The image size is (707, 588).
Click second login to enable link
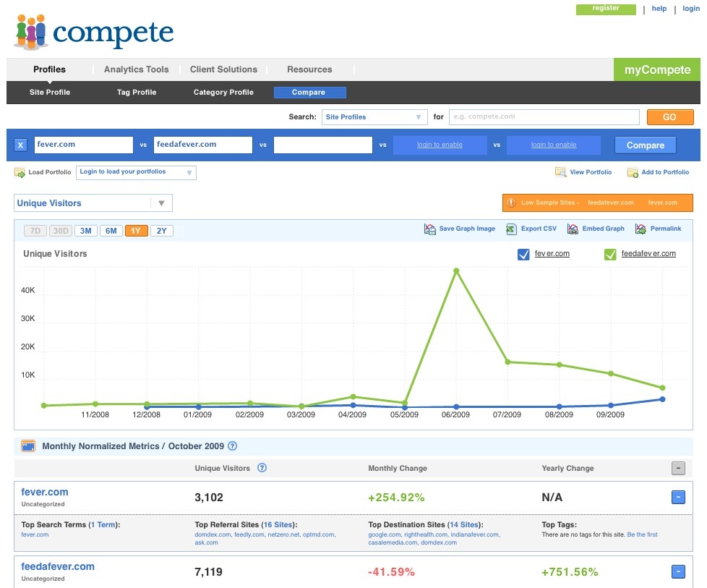pyautogui.click(x=554, y=145)
